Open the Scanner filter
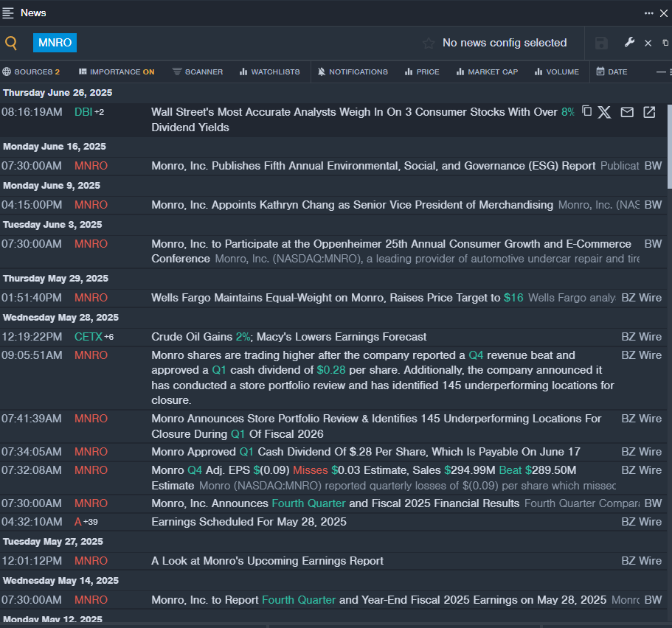Image resolution: width=672 pixels, height=628 pixels. [198, 72]
